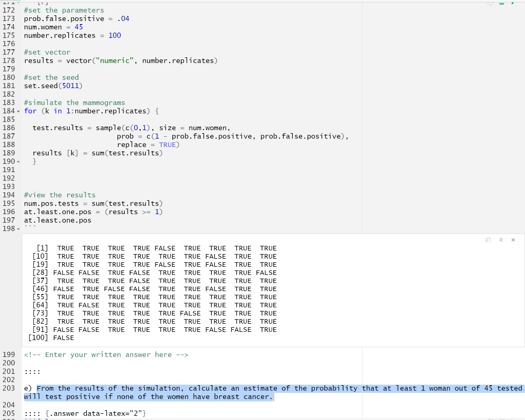Click the 'prob = c(1 - prob.false.positive' line

(x=233, y=136)
